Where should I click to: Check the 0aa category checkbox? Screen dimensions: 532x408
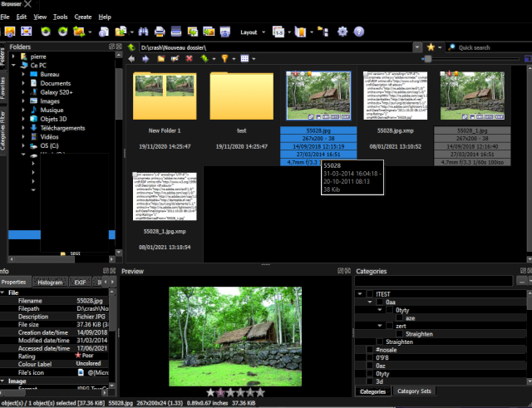(x=380, y=302)
